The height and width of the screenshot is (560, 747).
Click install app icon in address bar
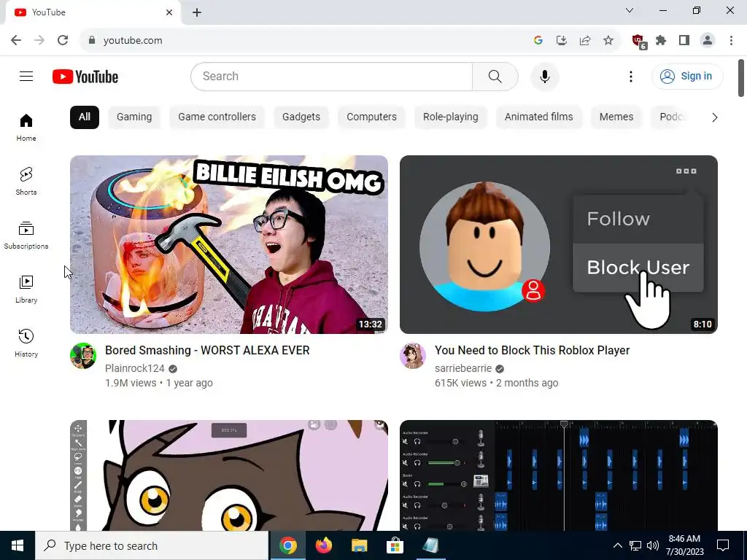point(562,41)
